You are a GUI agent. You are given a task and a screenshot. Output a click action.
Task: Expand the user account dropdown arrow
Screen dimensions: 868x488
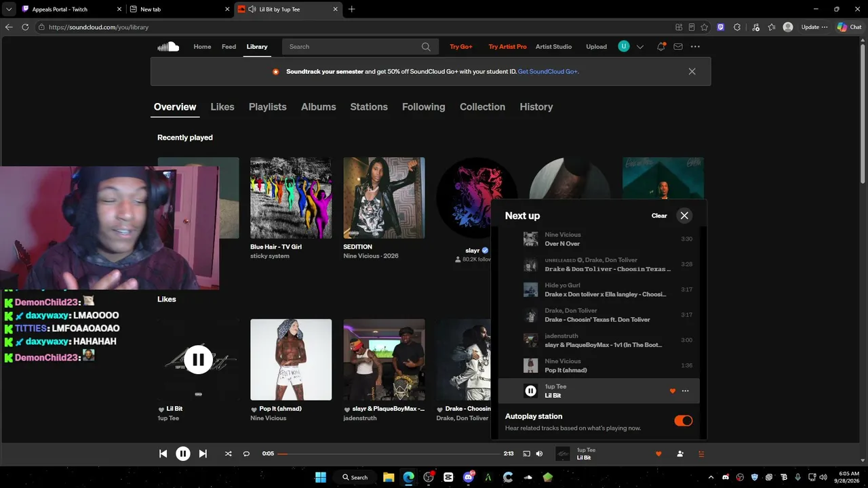point(639,47)
